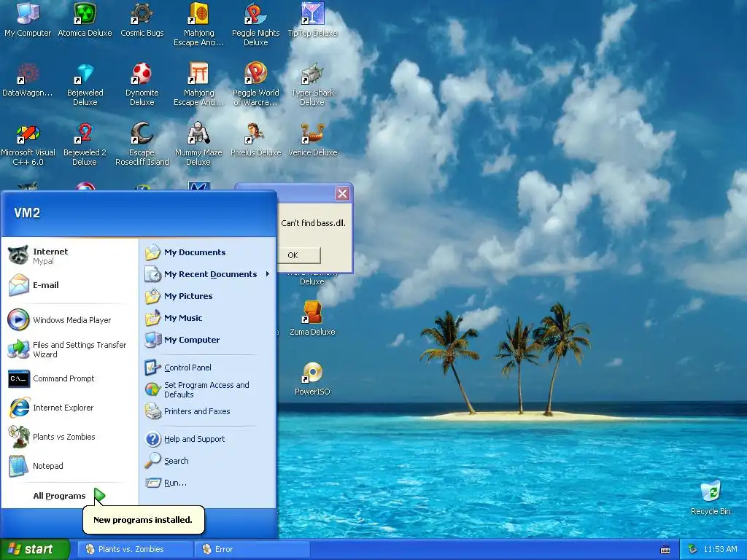The height and width of the screenshot is (560, 747).
Task: Launch PowerISO desktop shortcut
Action: [x=312, y=378]
